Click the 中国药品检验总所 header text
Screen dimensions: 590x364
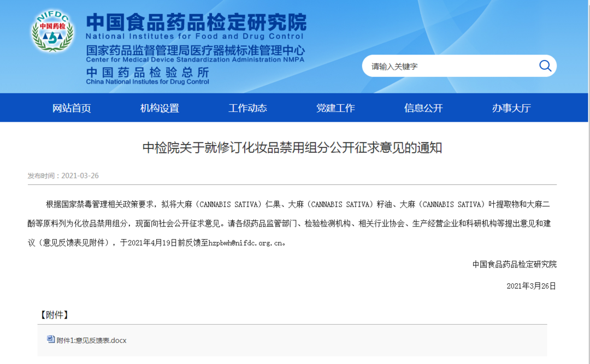pos(147,72)
